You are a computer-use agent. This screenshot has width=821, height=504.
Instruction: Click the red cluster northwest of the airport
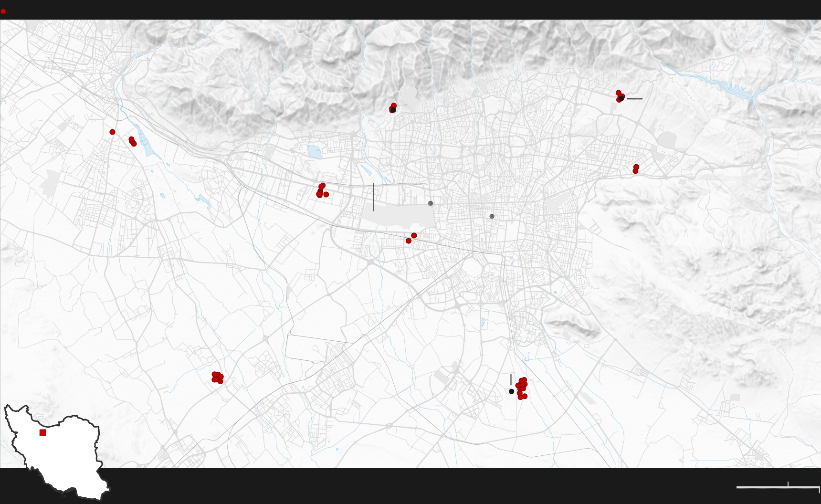coord(321,191)
